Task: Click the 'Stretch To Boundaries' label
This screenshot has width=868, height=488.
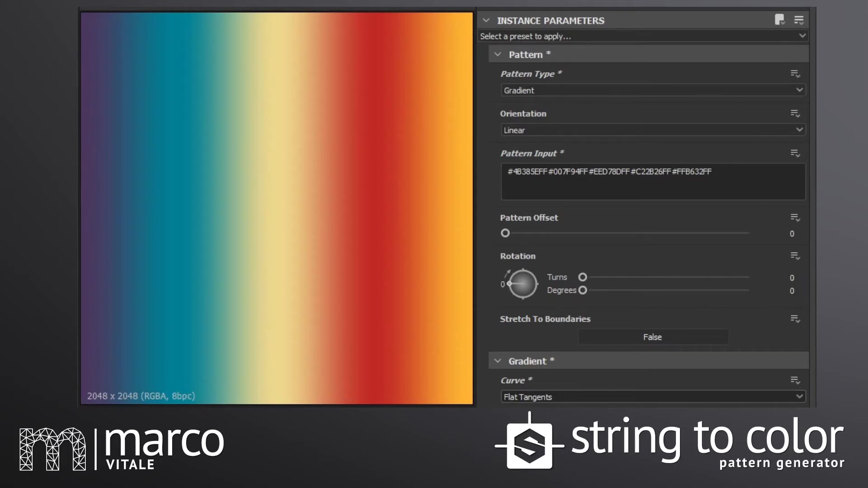Action: [x=545, y=319]
